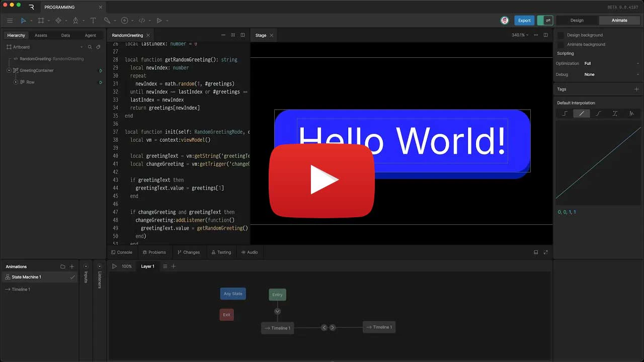Search the hierarchy with magnifier icon
Image resolution: width=644 pixels, height=362 pixels.
pyautogui.click(x=90, y=47)
